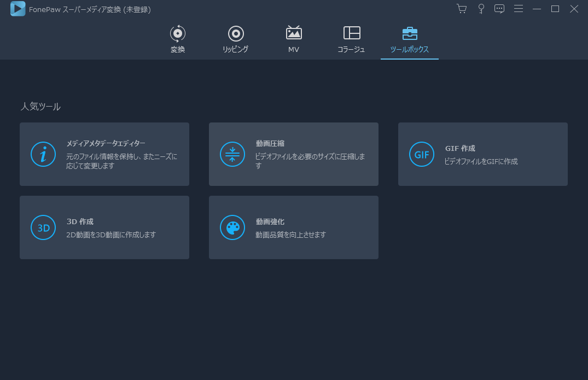Click the 変換 converter tab icon
This screenshot has height=380, width=588.
pos(178,33)
